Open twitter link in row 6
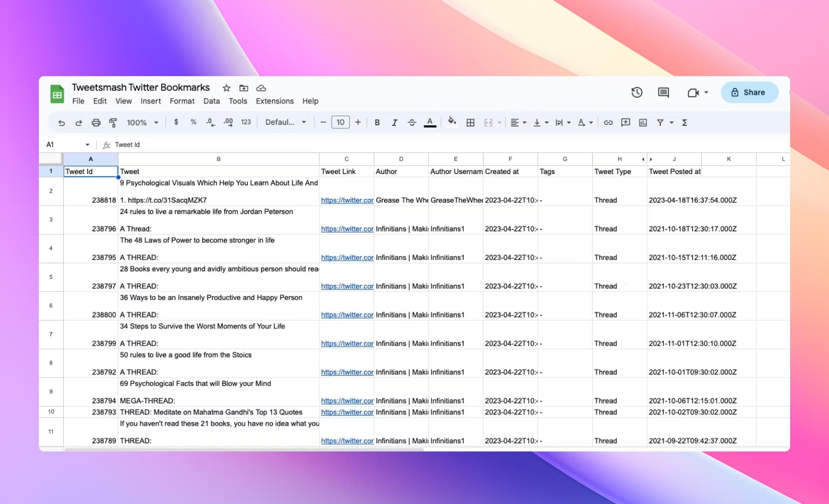829x504 pixels. coord(347,315)
